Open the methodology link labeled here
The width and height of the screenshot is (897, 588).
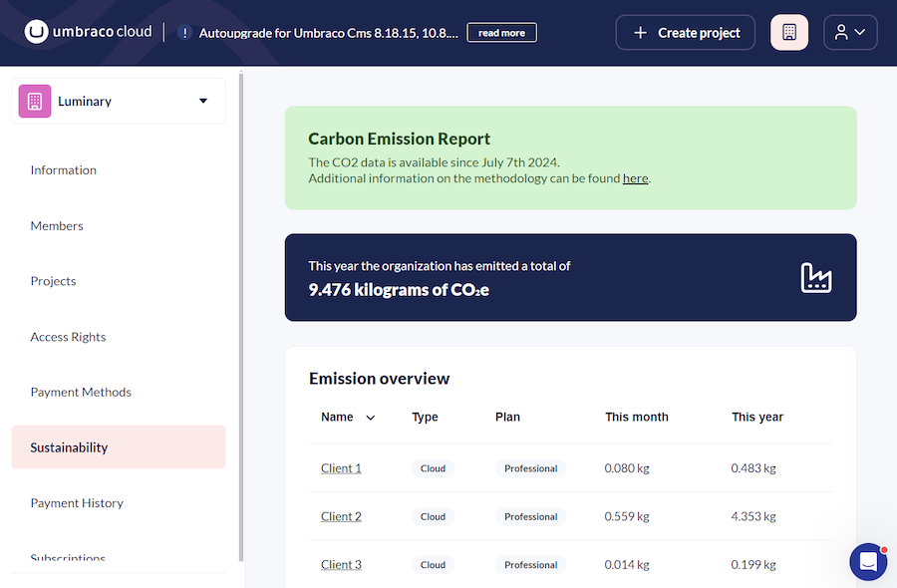635,177
